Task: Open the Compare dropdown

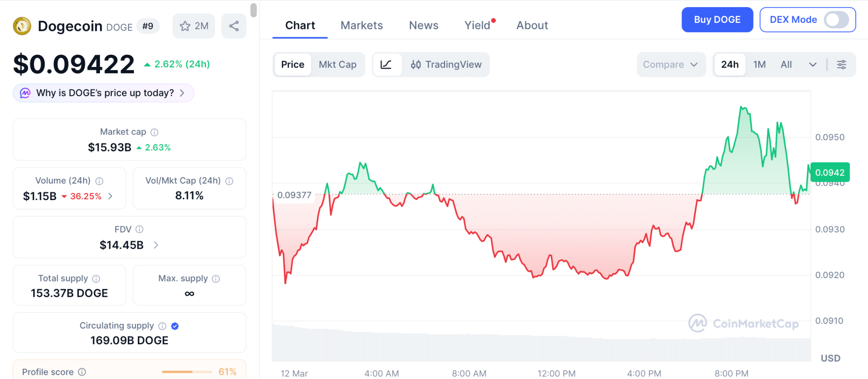Action: [670, 64]
